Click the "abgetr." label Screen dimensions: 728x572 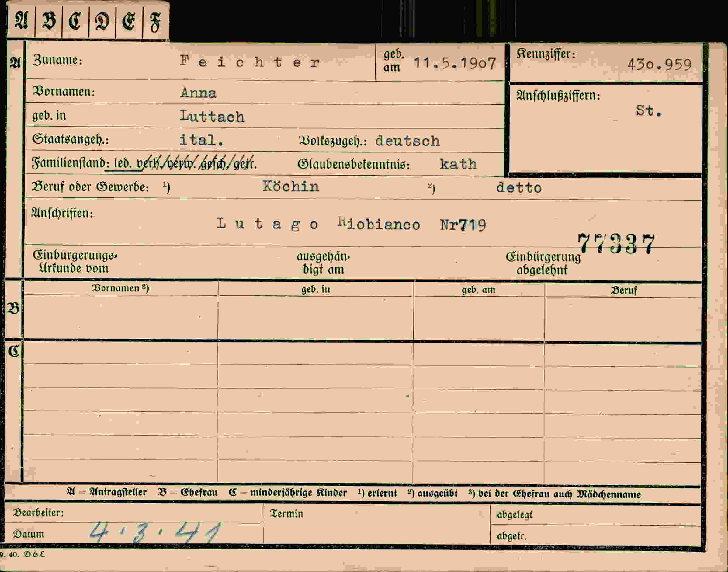[x=511, y=536]
